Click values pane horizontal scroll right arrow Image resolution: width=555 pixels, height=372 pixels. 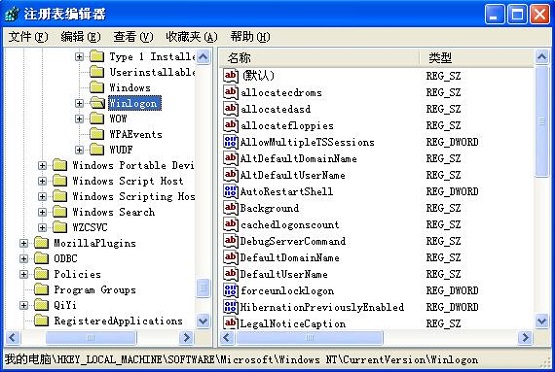point(525,337)
